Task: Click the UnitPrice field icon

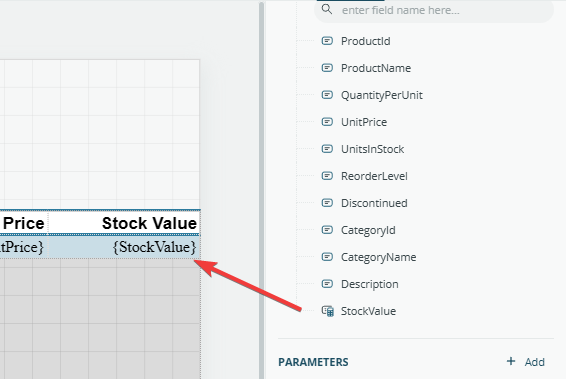Action: click(327, 122)
